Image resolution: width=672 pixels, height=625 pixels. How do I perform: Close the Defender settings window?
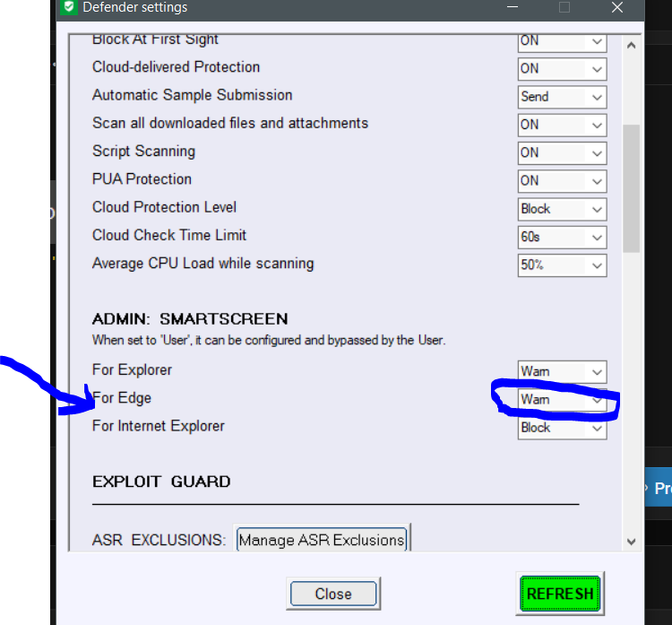[x=617, y=7]
